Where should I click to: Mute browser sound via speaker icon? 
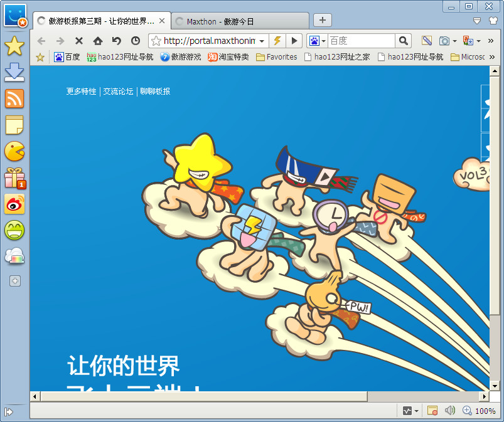(x=449, y=411)
